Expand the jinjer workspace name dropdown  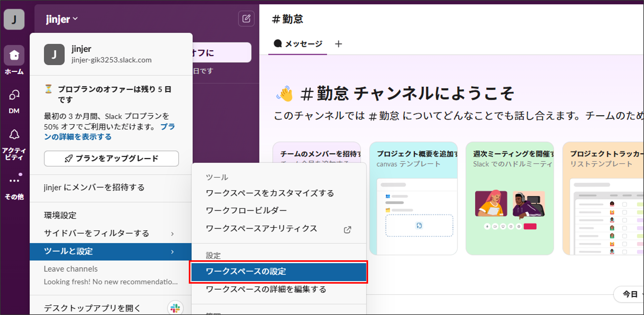pyautogui.click(x=62, y=19)
